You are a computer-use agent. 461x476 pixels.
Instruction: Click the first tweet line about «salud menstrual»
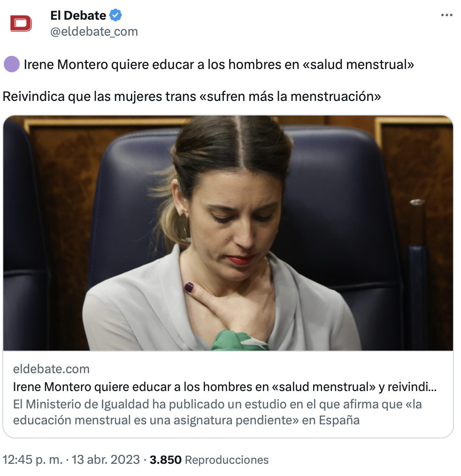click(x=219, y=64)
